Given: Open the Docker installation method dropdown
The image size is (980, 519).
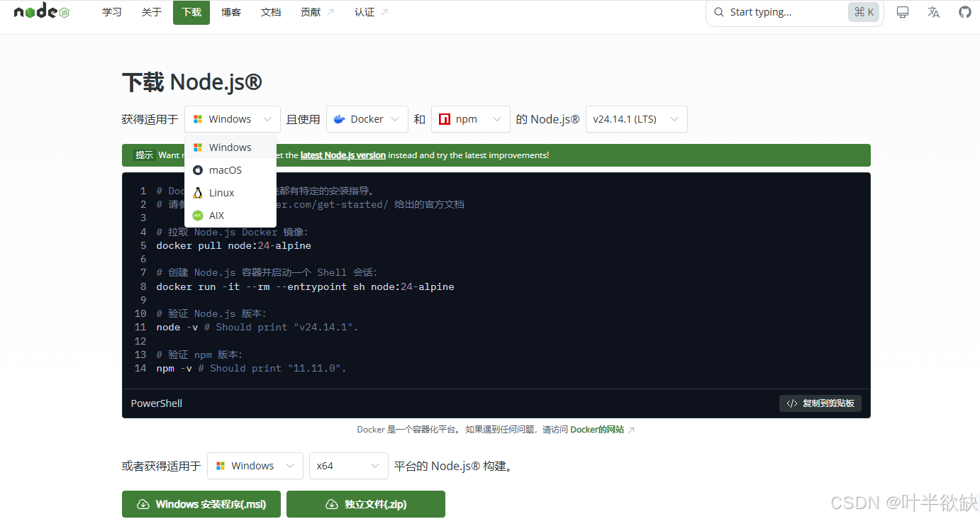Looking at the screenshot, I should tap(367, 119).
